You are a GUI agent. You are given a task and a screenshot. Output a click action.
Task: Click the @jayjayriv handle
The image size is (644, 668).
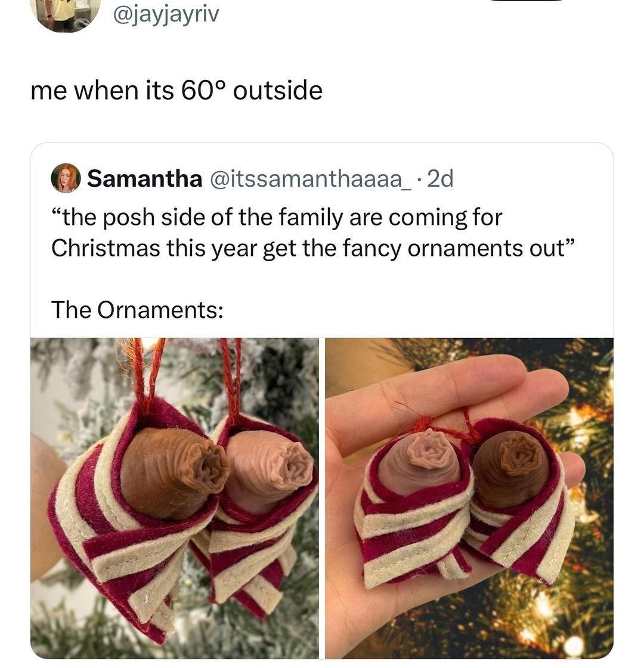pyautogui.click(x=166, y=14)
